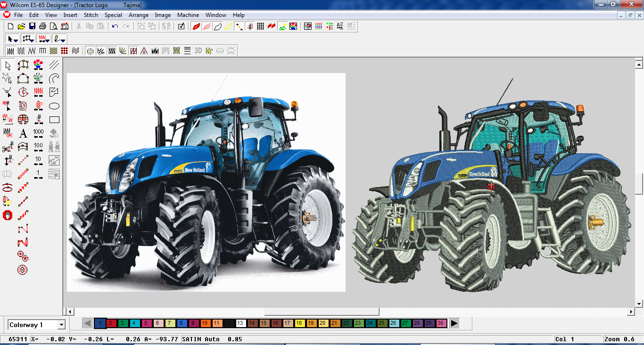
Task: Open the Arrange menu
Action: 139,15
